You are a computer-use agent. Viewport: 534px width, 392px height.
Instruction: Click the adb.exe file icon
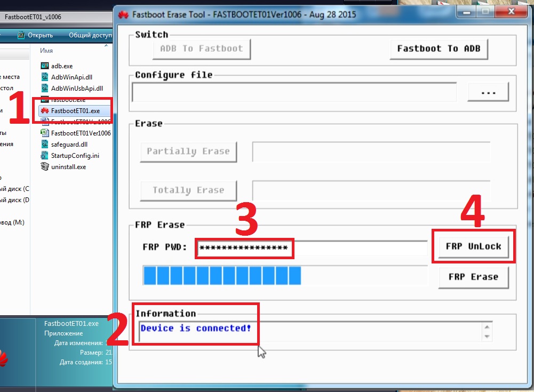pyautogui.click(x=45, y=66)
